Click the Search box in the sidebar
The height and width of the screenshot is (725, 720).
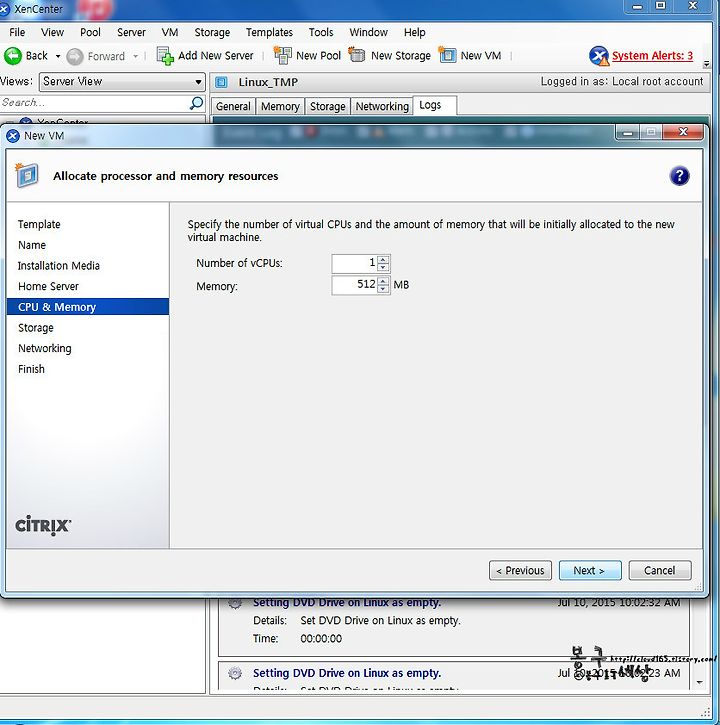coord(95,103)
